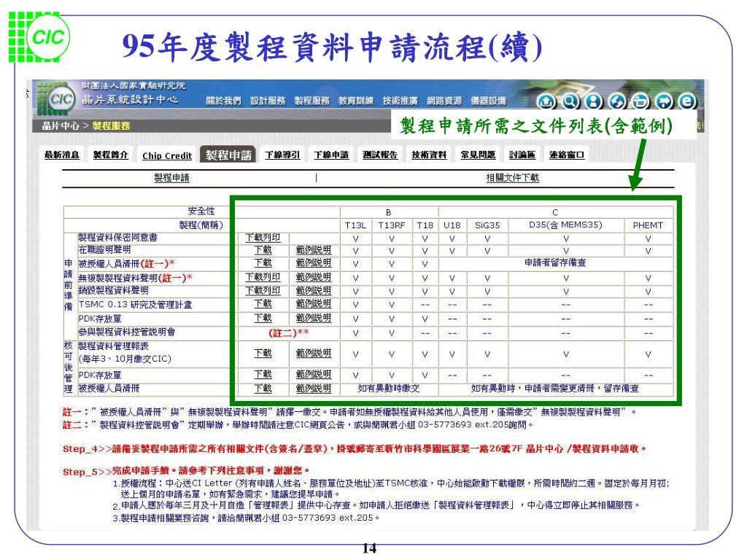
Task: Click the PHEMT column header
Action: tap(648, 225)
